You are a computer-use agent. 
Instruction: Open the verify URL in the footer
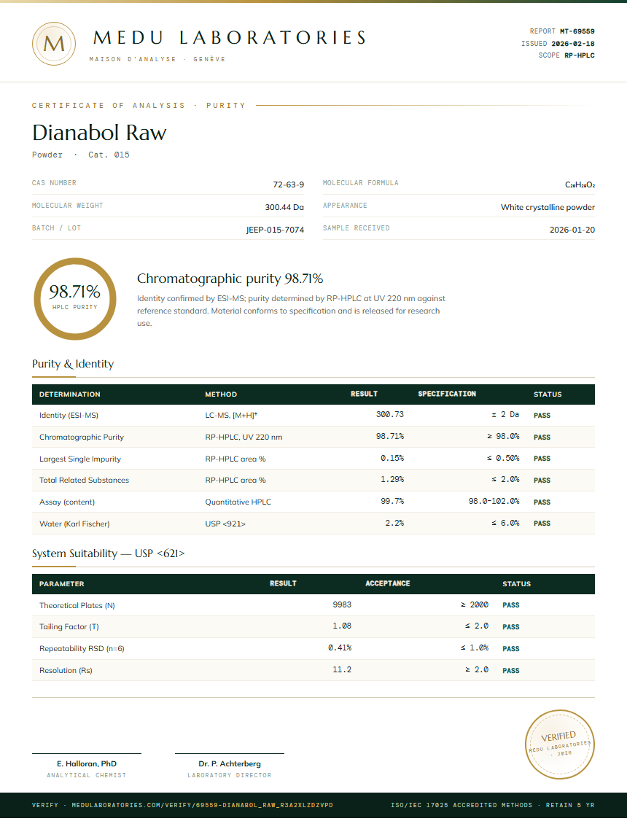pos(182,805)
